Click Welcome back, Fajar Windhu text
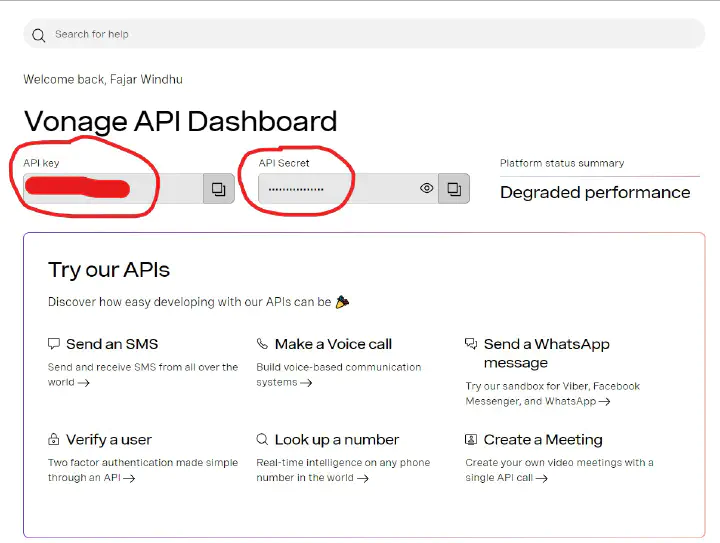720x543 pixels. tap(103, 79)
